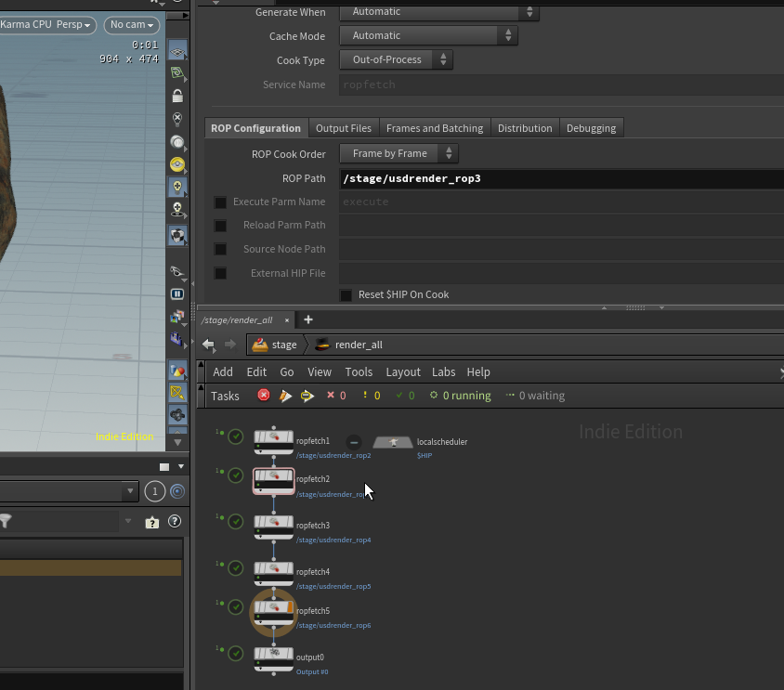Open the Distribution tab

coord(525,128)
